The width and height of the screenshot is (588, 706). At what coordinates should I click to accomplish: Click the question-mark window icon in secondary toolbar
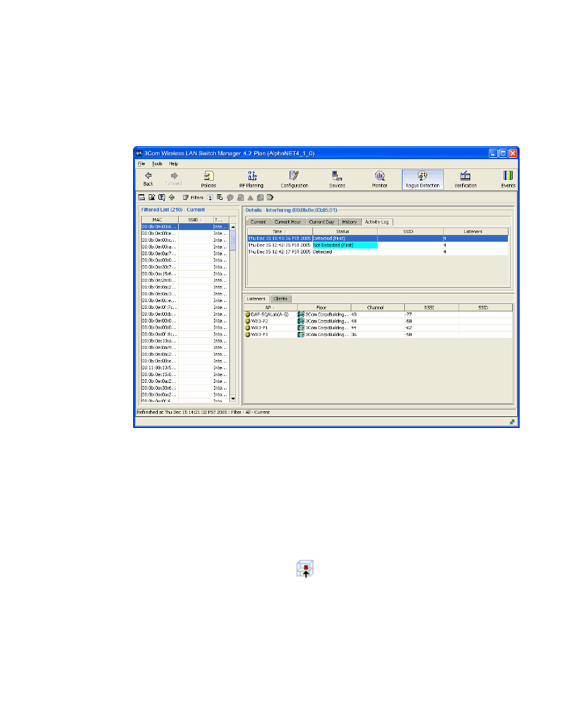(161, 198)
